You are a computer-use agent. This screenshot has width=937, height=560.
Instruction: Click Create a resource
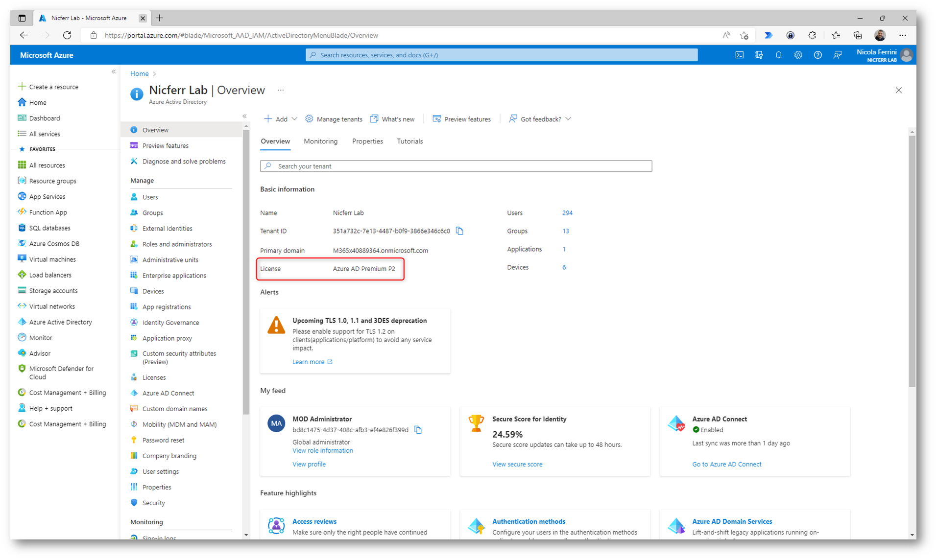pos(48,87)
